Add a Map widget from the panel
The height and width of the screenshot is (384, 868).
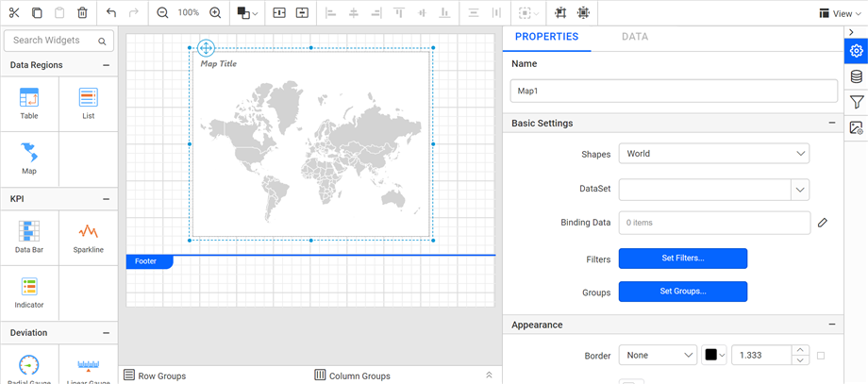[x=29, y=158]
